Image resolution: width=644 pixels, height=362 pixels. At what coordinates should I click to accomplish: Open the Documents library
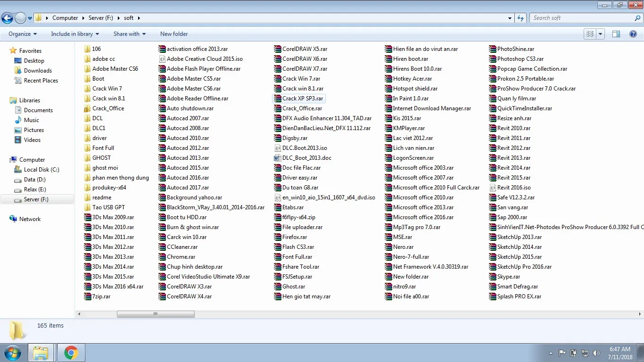[x=38, y=110]
